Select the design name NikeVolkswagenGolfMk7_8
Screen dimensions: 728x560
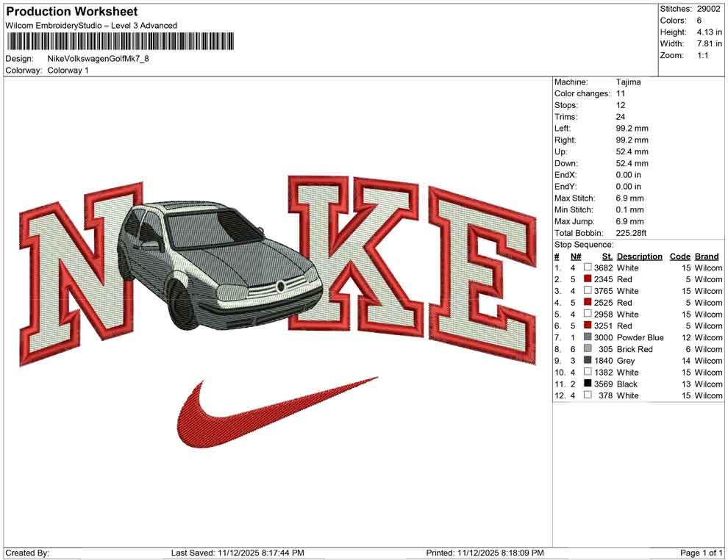coord(99,60)
